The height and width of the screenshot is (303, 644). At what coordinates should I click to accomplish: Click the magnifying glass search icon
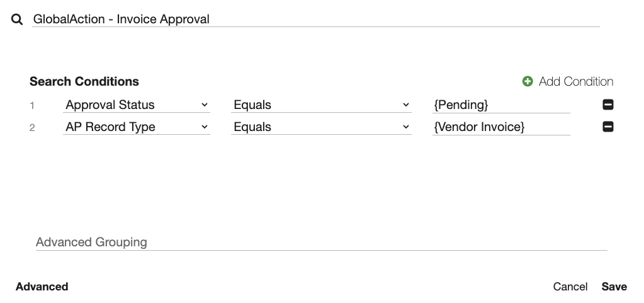[17, 20]
